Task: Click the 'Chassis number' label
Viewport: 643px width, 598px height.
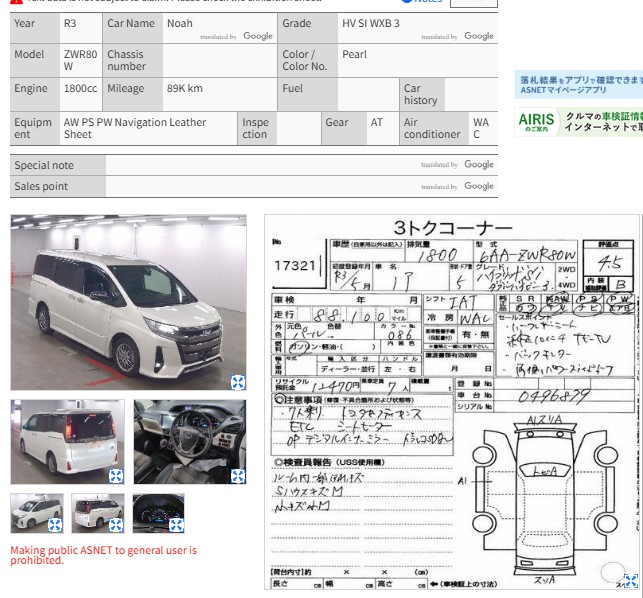Action: (x=126, y=60)
